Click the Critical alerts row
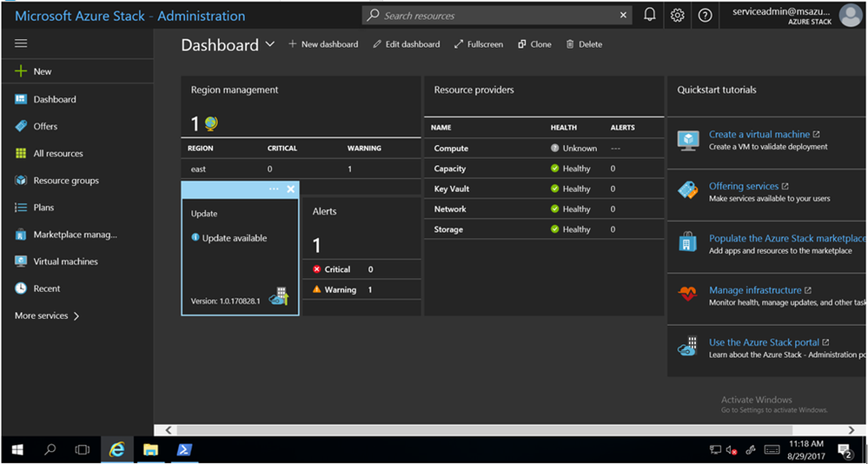Viewport: 868px width, 464px height. tap(362, 269)
